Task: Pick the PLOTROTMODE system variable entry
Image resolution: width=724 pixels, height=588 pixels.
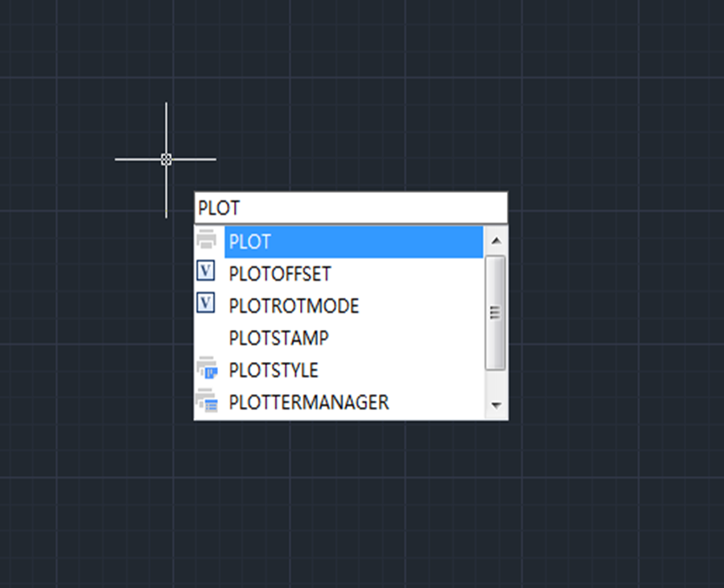Action: (x=294, y=306)
